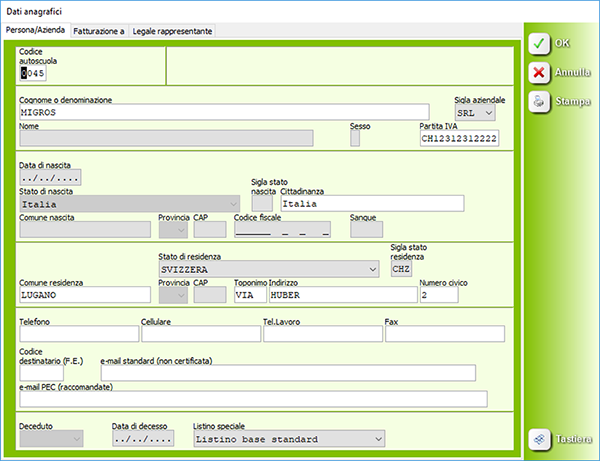Click the red X Annulla icon
The width and height of the screenshot is (600, 461).
coord(538,72)
